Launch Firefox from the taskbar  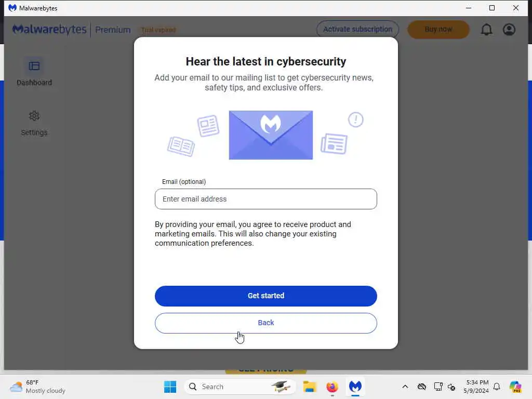point(332,387)
